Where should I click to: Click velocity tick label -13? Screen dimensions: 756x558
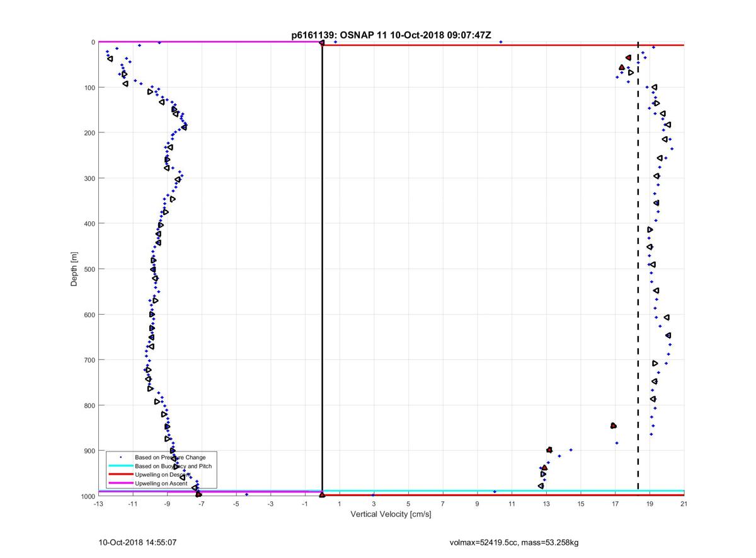click(x=98, y=504)
